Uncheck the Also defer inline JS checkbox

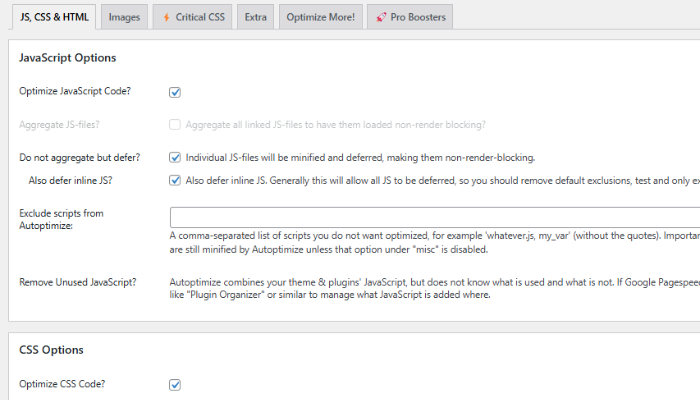175,181
